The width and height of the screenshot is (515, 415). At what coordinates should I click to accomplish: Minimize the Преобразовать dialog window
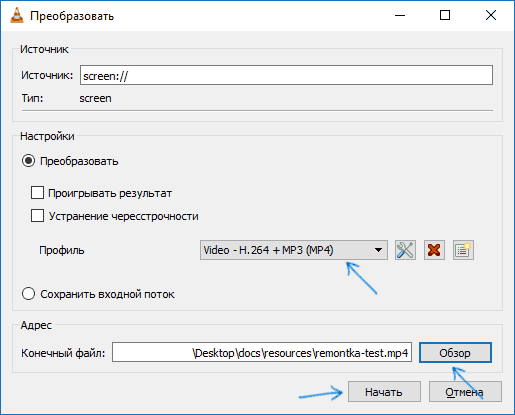400,15
